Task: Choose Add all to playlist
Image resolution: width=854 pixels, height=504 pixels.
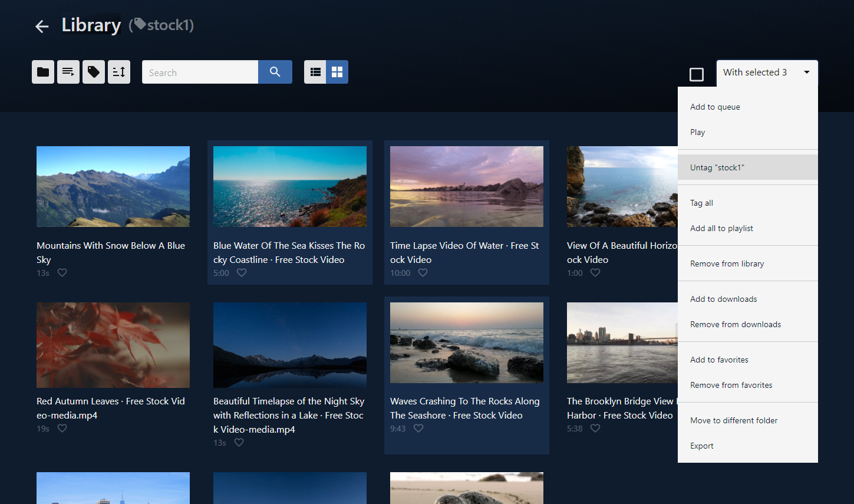Action: click(748, 228)
